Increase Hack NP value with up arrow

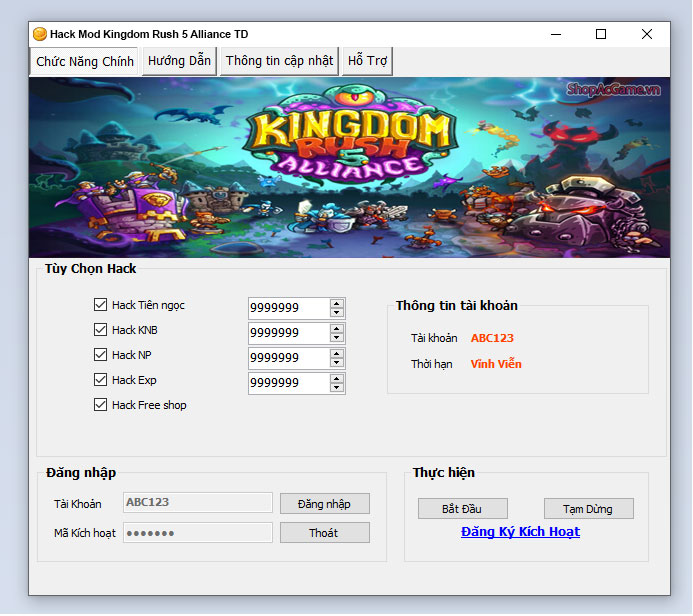(337, 354)
